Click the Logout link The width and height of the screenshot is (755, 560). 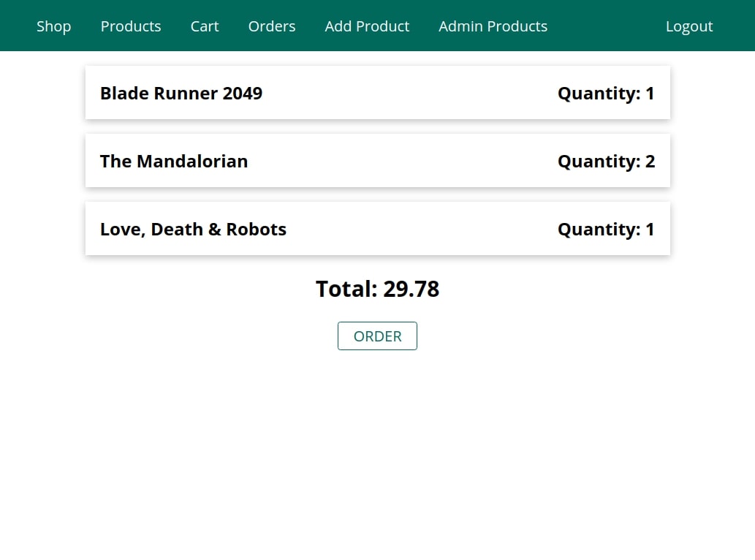[x=689, y=26]
